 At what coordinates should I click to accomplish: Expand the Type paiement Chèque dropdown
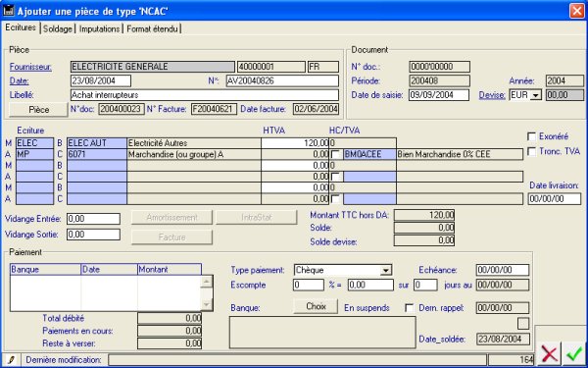385,270
